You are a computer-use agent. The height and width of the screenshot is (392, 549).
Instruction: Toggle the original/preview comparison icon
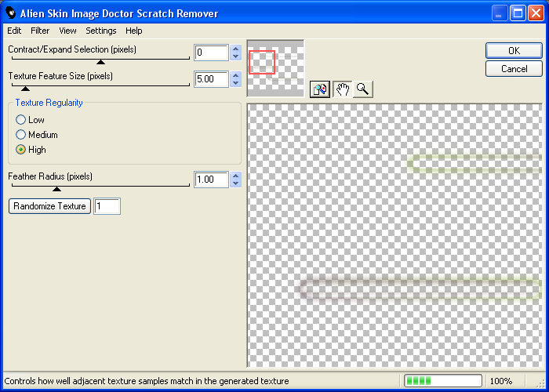click(x=320, y=89)
